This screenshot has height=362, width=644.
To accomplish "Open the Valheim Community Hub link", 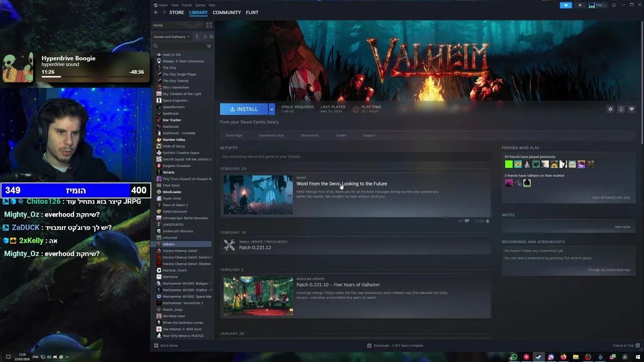I will 271,135.
